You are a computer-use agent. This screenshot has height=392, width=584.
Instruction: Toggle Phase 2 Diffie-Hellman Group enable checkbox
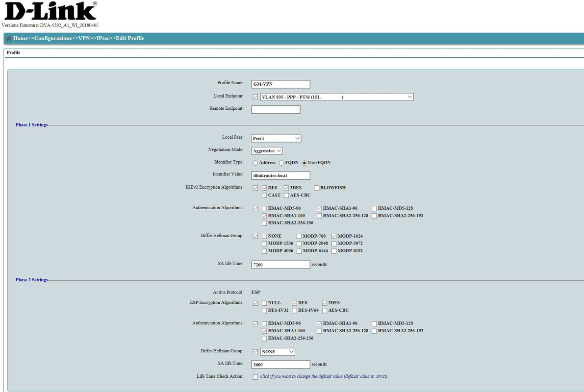coord(255,352)
